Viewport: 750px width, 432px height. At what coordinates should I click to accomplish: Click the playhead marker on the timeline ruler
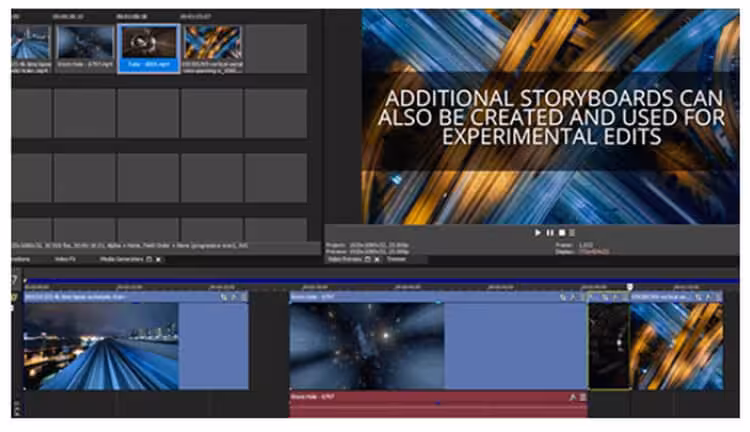(630, 287)
